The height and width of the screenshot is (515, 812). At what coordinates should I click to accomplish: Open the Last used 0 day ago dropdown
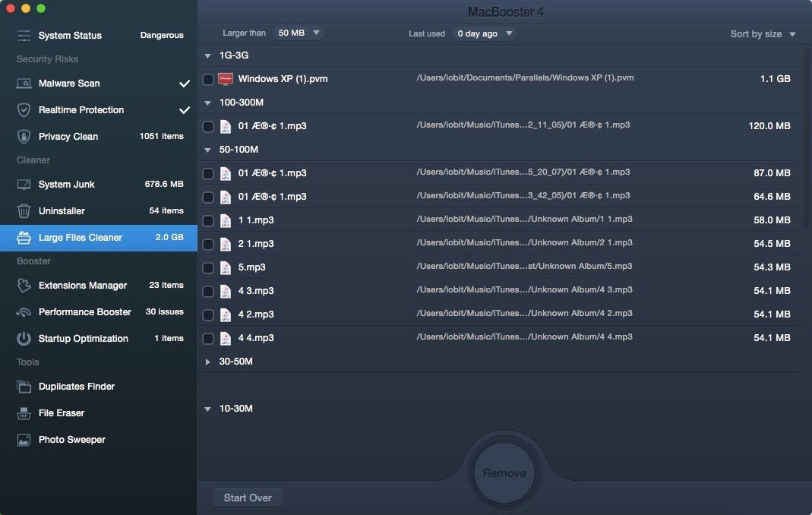click(484, 33)
